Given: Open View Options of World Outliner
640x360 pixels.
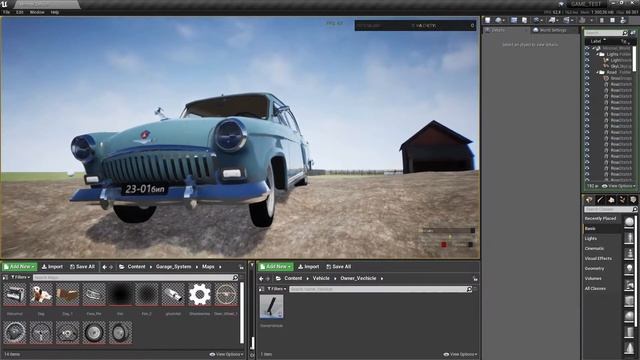Looking at the screenshot, I should coord(618,186).
